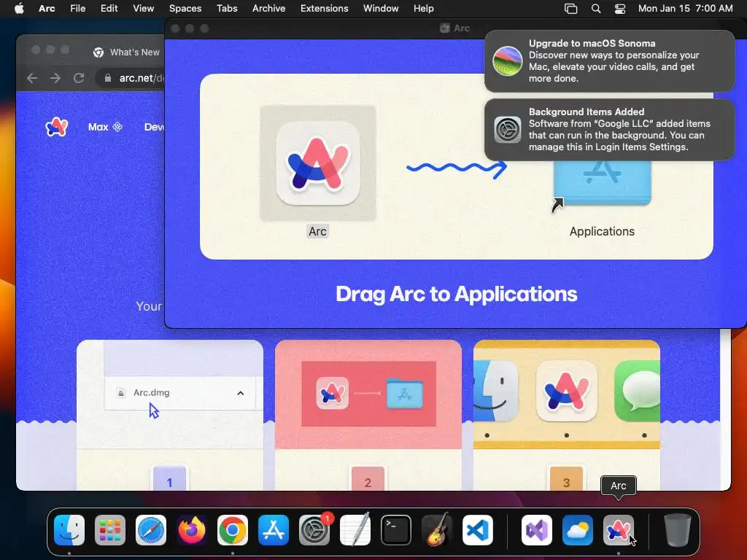Open Google Chrome in the Dock

tap(233, 530)
